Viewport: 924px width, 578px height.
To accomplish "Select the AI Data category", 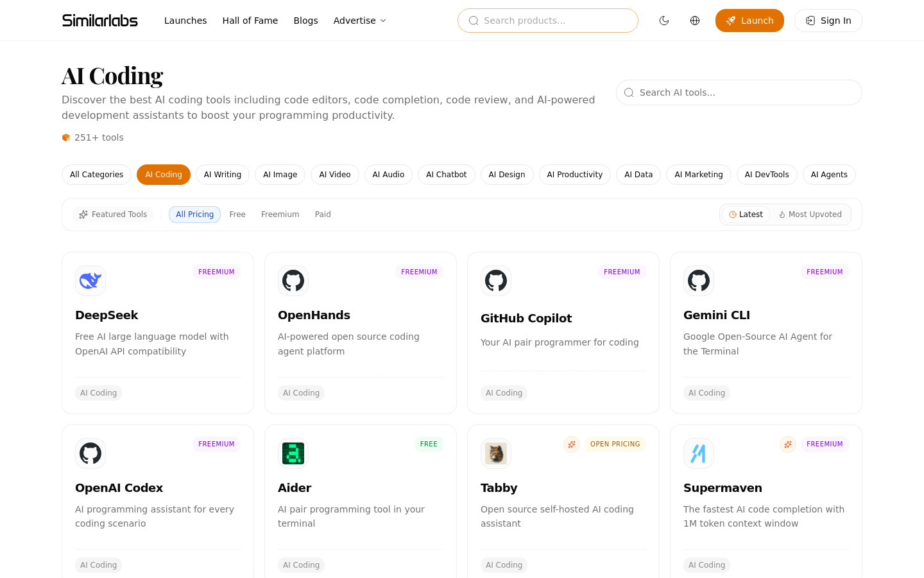I will pos(638,175).
